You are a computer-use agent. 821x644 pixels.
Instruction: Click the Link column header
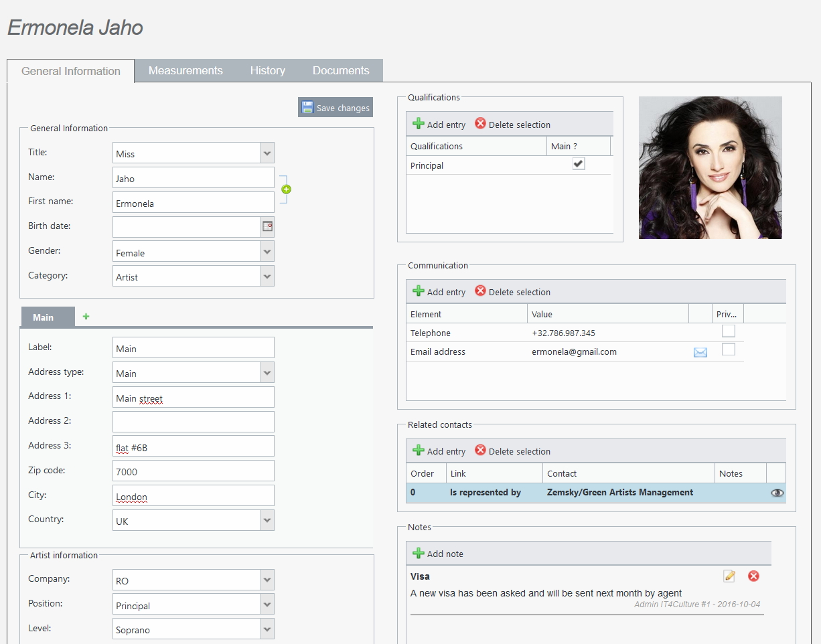click(494, 473)
